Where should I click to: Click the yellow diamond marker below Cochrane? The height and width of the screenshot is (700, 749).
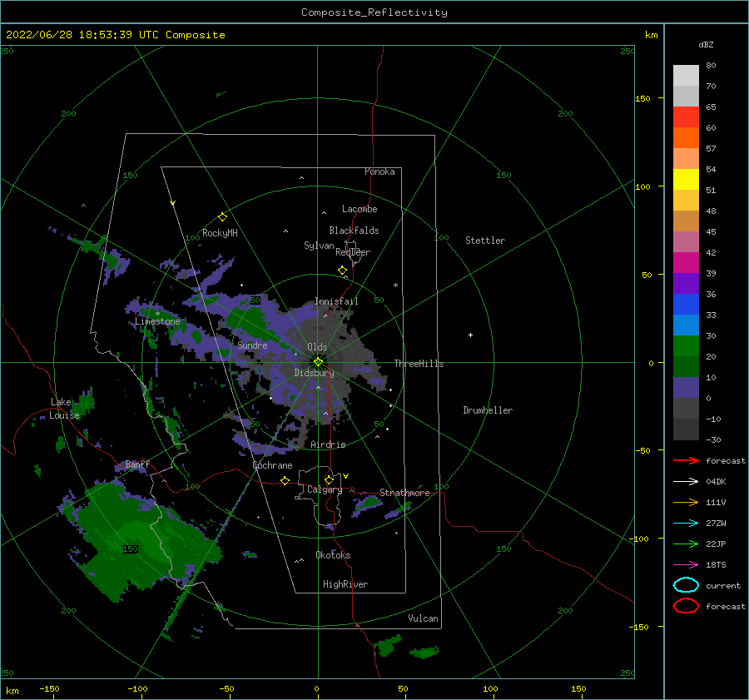pyautogui.click(x=285, y=480)
